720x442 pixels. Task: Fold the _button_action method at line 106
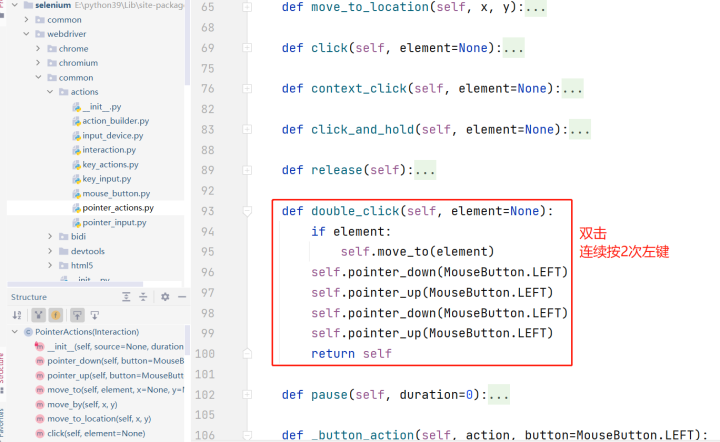click(247, 434)
